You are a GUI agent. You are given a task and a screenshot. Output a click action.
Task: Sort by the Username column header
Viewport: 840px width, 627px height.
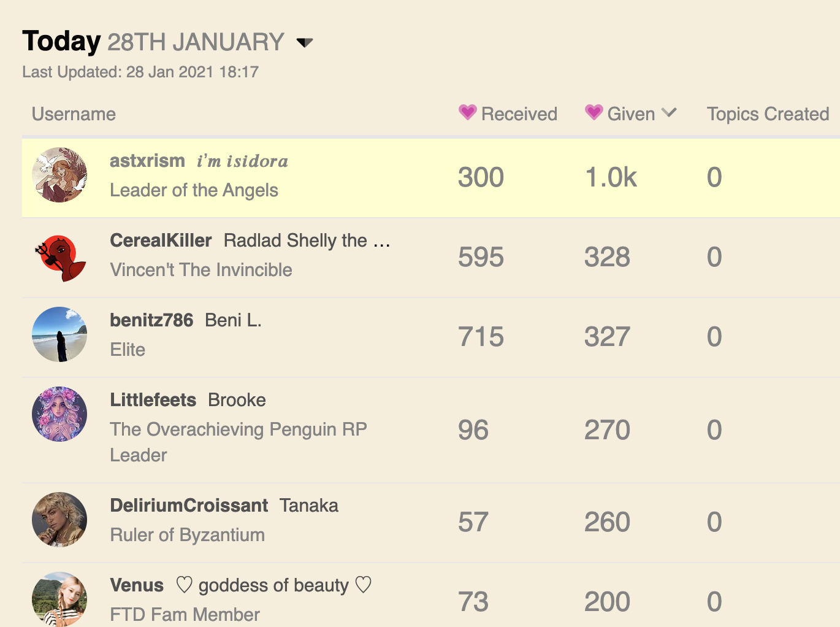click(74, 114)
